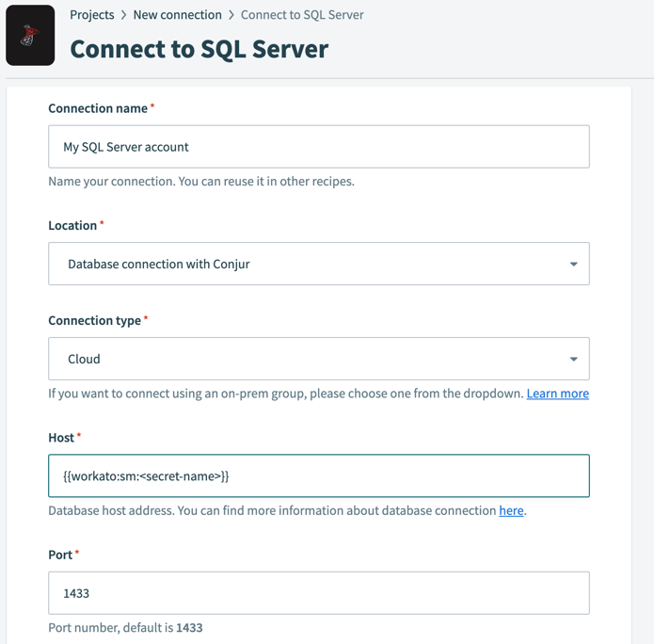654x644 pixels.
Task: Click the 'Location' field label
Action: click(72, 226)
